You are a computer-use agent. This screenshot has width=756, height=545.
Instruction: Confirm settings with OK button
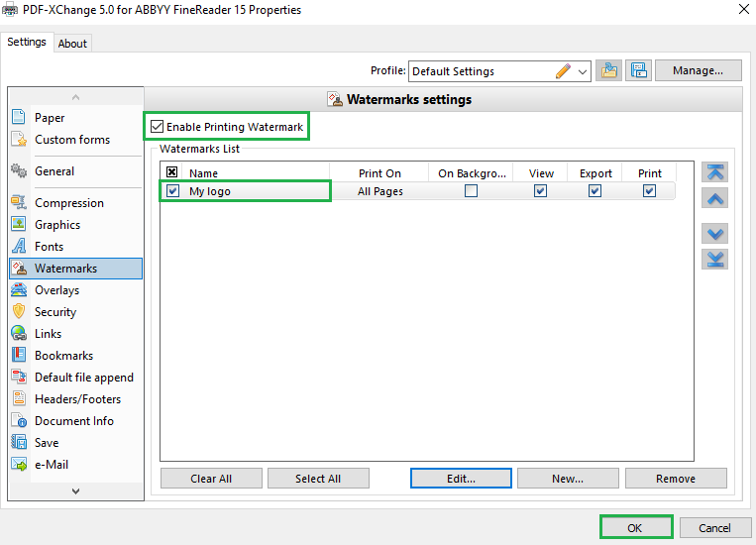click(635, 528)
